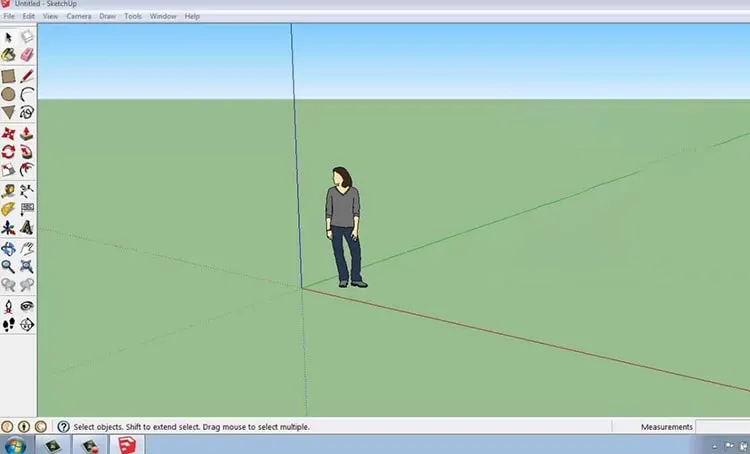Click the first round status bar icon
Screen dimensions: 750x454
point(7,426)
